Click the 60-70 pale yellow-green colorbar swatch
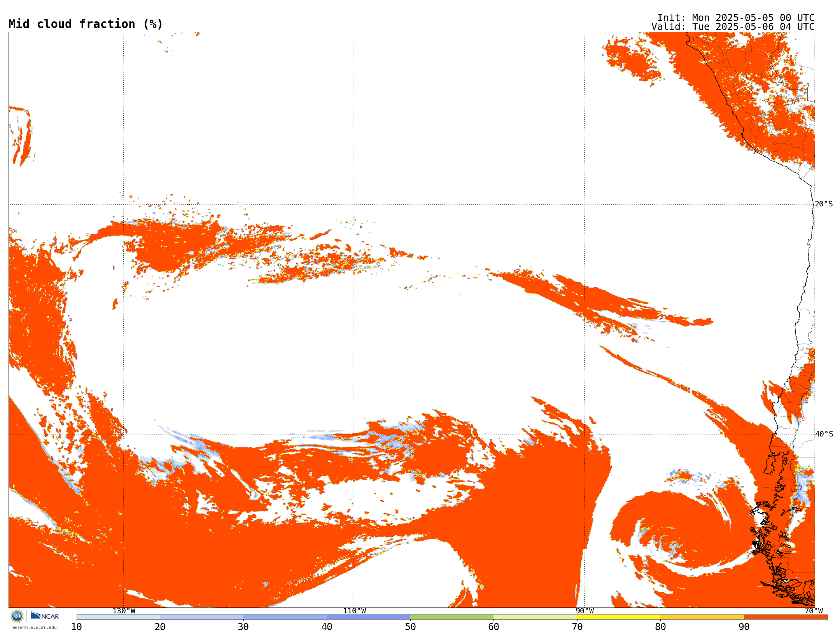 535,617
